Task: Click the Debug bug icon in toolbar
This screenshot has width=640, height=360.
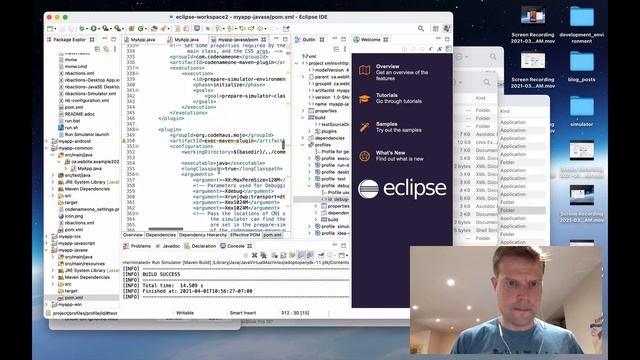Action: click(82, 29)
